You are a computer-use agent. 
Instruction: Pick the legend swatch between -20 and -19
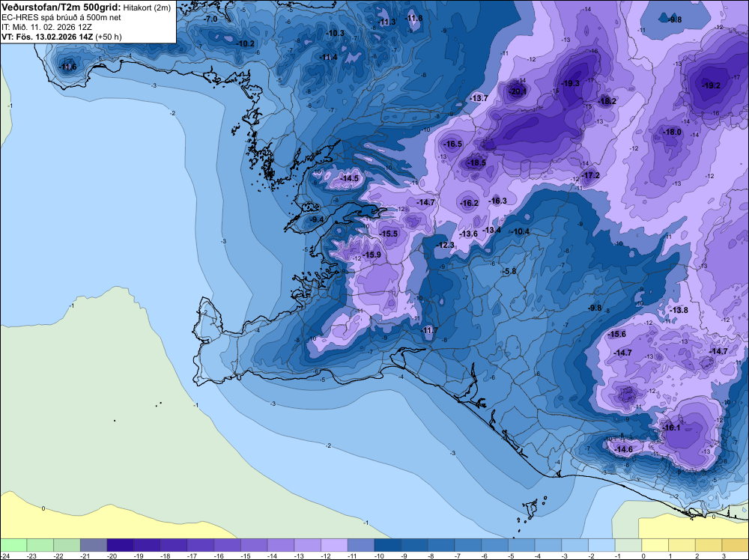[x=121, y=545]
